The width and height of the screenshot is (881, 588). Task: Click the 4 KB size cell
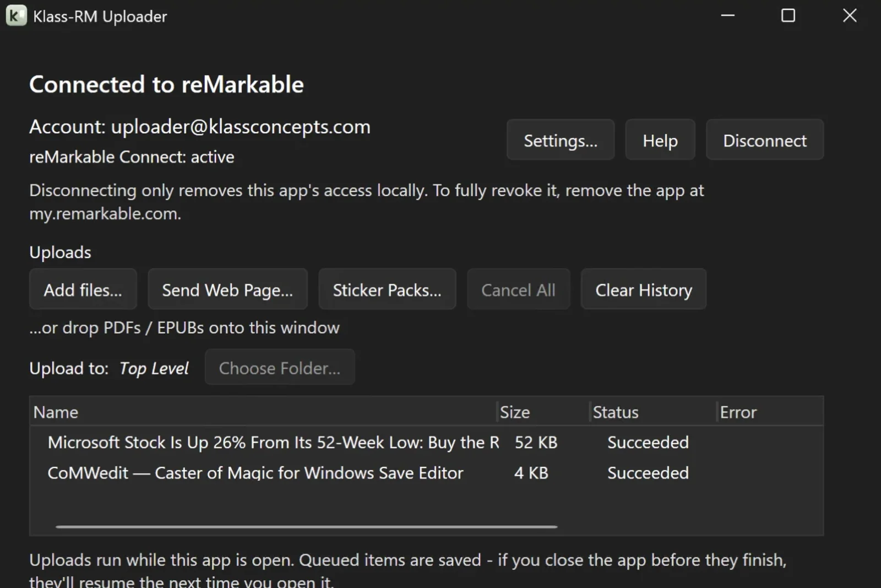[531, 472]
